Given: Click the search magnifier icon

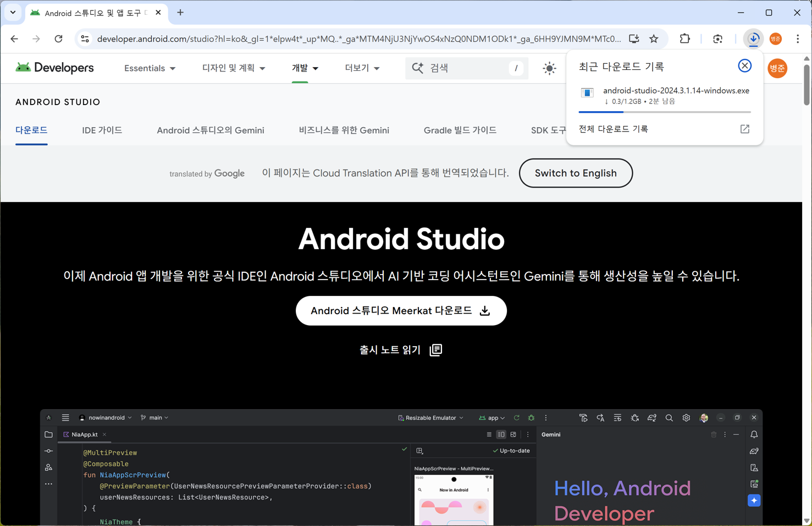Looking at the screenshot, I should pos(418,68).
